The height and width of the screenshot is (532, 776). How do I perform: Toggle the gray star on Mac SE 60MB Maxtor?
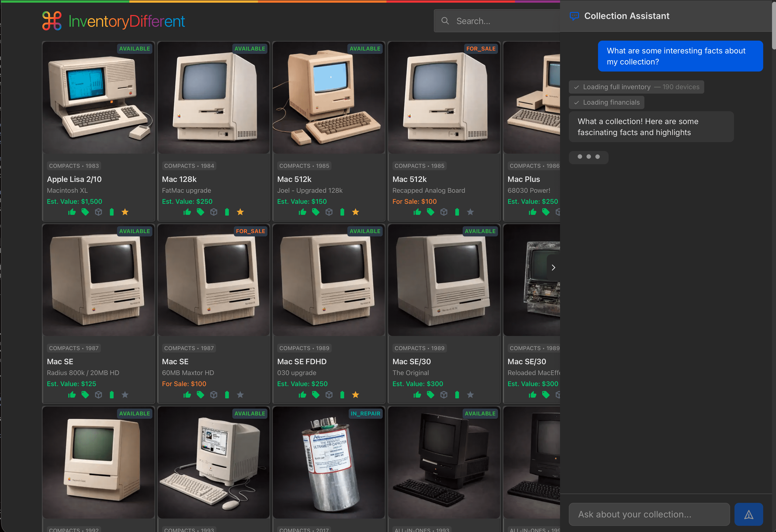(240, 395)
